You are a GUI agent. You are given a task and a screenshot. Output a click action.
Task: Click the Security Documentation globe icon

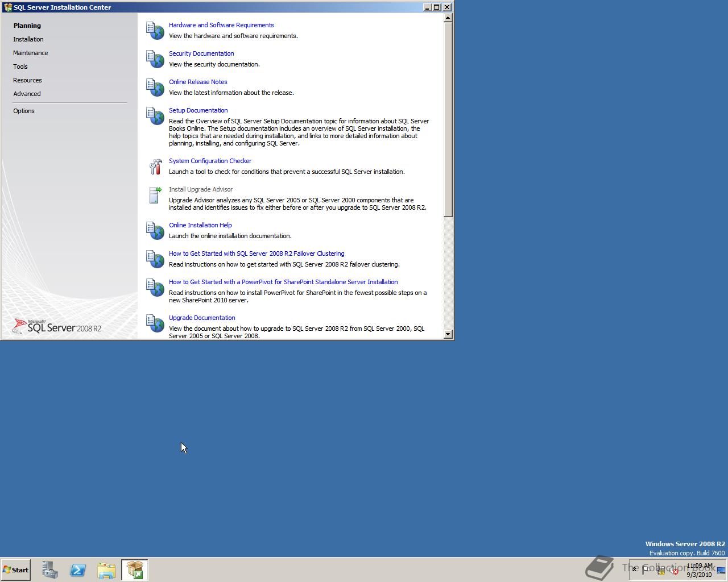click(x=155, y=59)
